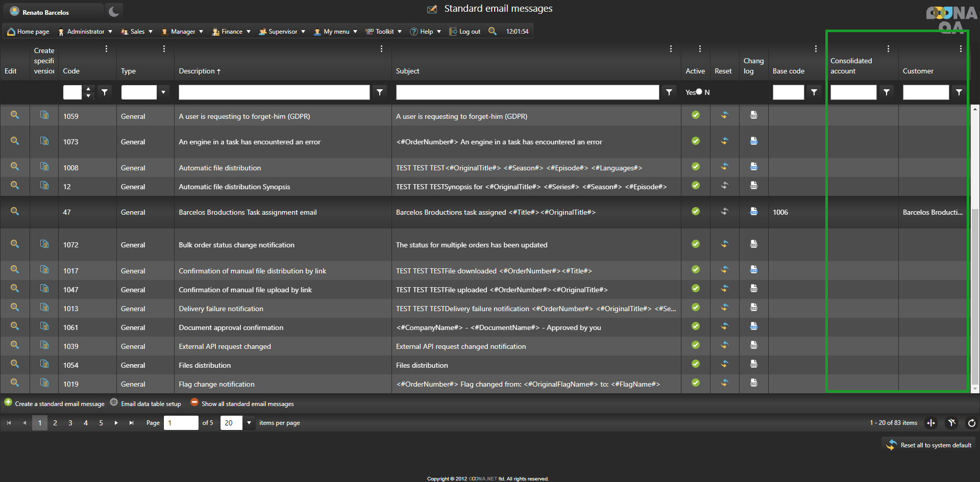Open Subject column options menu
The width and height of the screenshot is (980, 482).
[670, 49]
